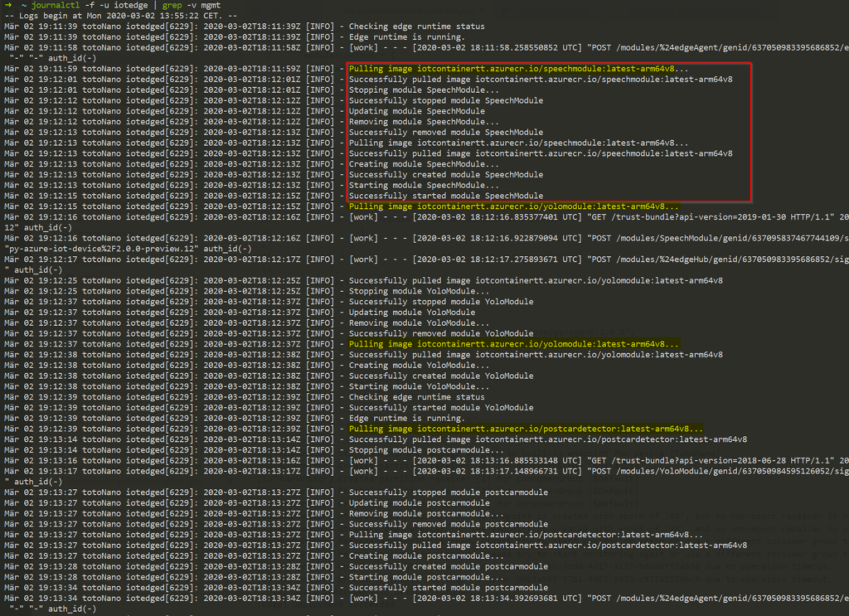
Task: Click highlighted yolomodule 'Pulling image' at 19:12:37
Action: (x=513, y=344)
